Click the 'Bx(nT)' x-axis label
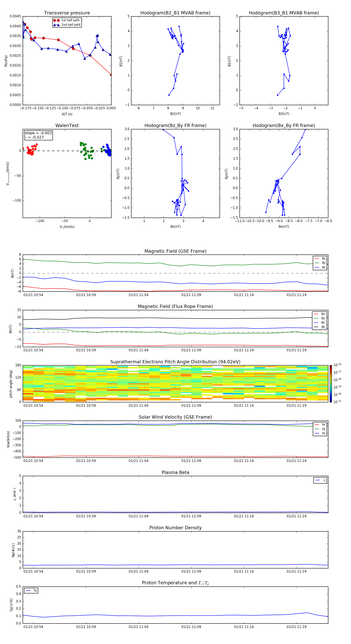Image resolution: width=351 pixels, height=644 pixels. 284,227
